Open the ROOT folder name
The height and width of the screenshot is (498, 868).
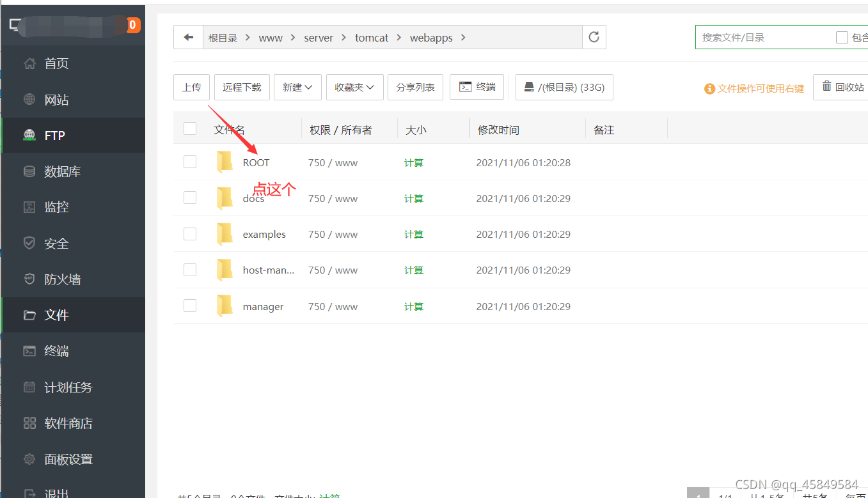point(256,162)
